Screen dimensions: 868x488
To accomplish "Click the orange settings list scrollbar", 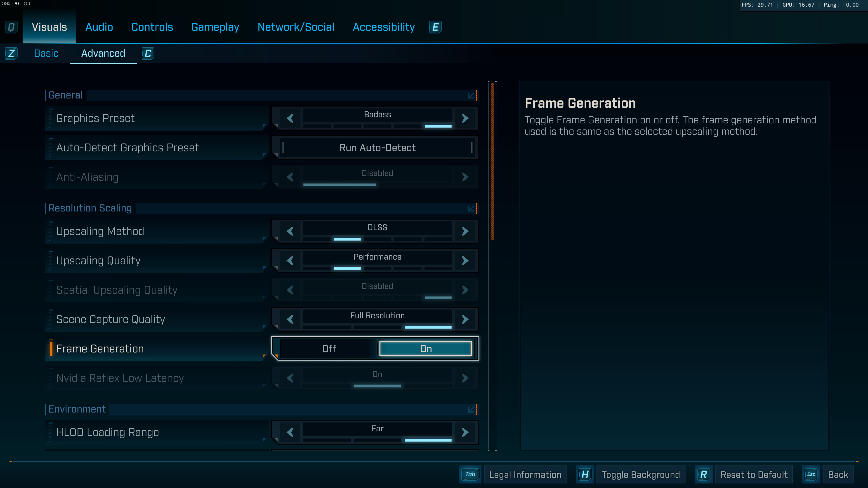I will tap(492, 162).
